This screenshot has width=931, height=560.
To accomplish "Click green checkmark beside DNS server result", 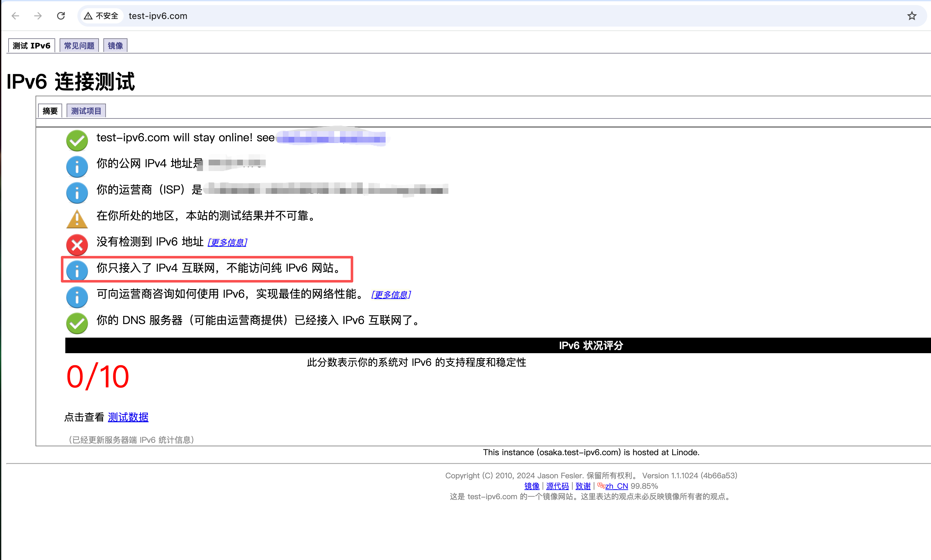I will tap(77, 323).
